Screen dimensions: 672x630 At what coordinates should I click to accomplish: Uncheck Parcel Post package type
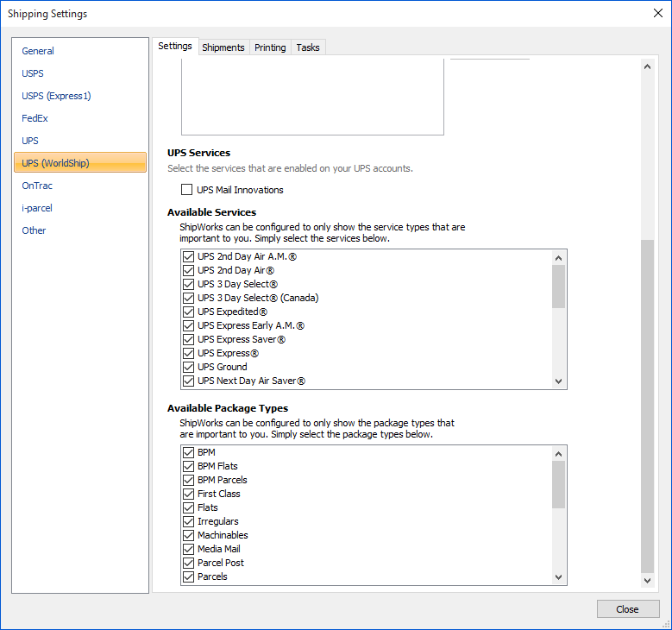point(188,563)
